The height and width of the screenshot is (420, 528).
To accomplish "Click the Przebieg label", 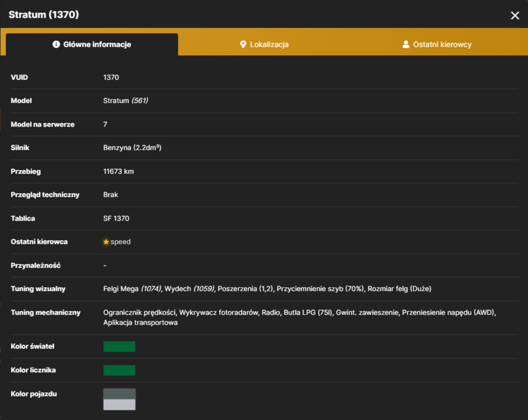I will pyautogui.click(x=26, y=171).
